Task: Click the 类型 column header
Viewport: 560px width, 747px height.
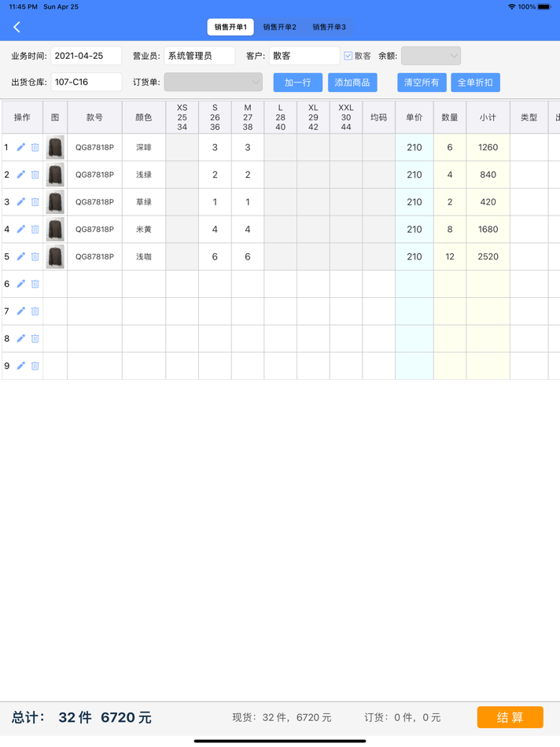Action: (x=529, y=117)
